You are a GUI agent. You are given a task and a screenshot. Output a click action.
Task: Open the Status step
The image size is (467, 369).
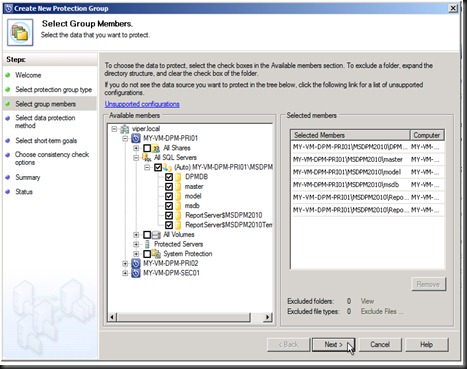click(x=24, y=192)
